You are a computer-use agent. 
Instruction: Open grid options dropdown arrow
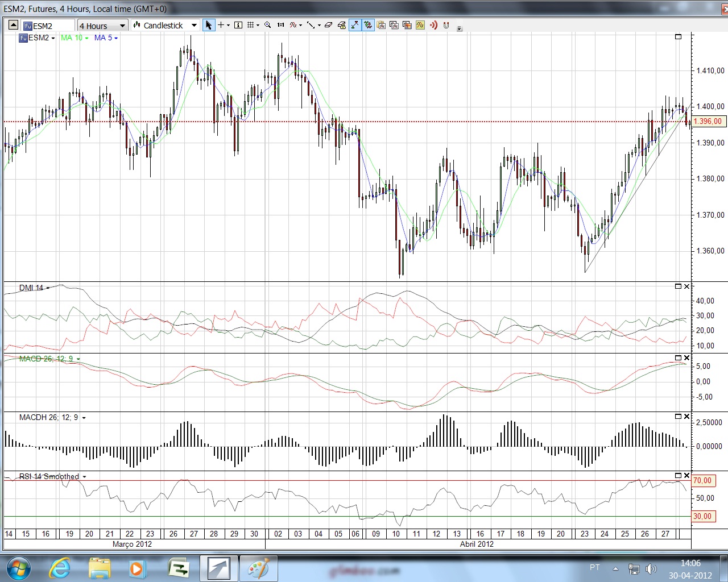(258, 25)
